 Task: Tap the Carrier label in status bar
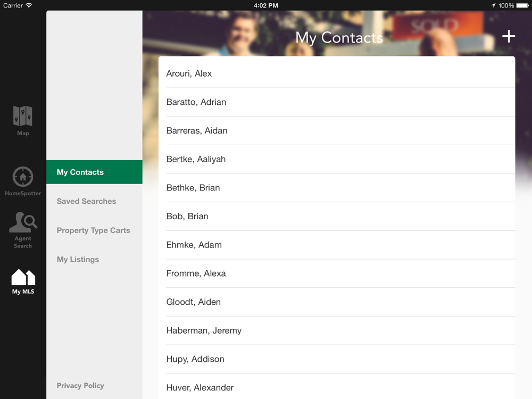13,5
